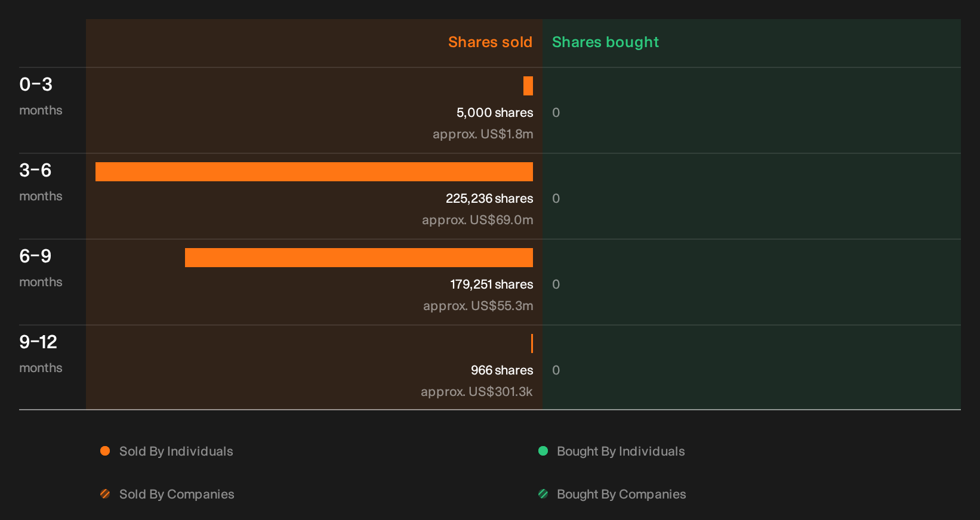Click the 9-12 months row label
The width and height of the screenshot is (980, 520).
click(41, 354)
